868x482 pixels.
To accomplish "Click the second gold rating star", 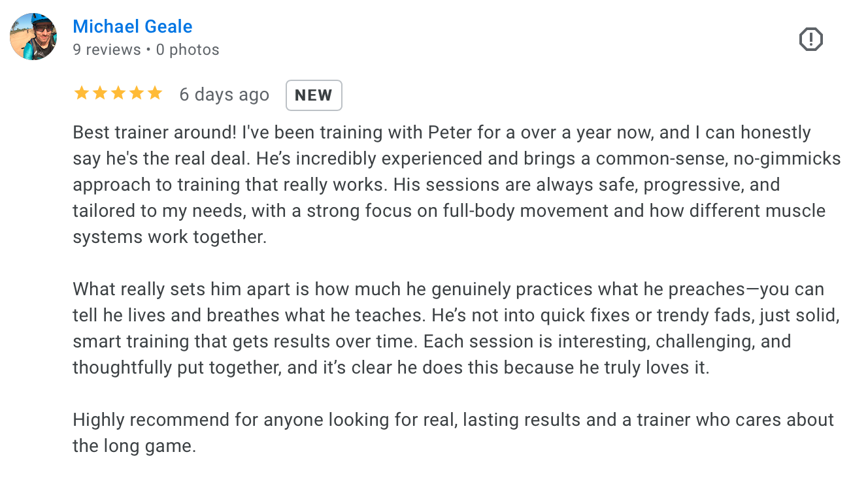I will (100, 93).
